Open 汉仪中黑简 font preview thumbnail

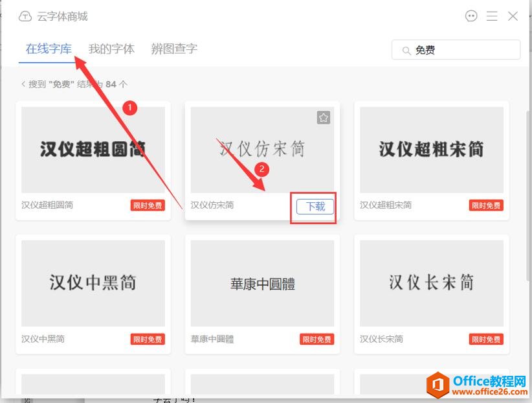tap(93, 283)
